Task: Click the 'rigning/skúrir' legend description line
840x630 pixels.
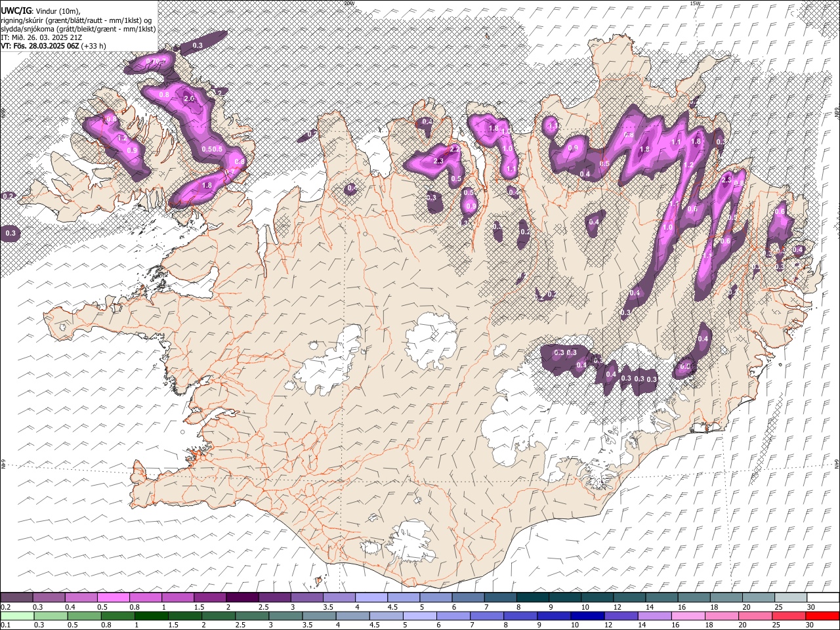Action: click(76, 20)
